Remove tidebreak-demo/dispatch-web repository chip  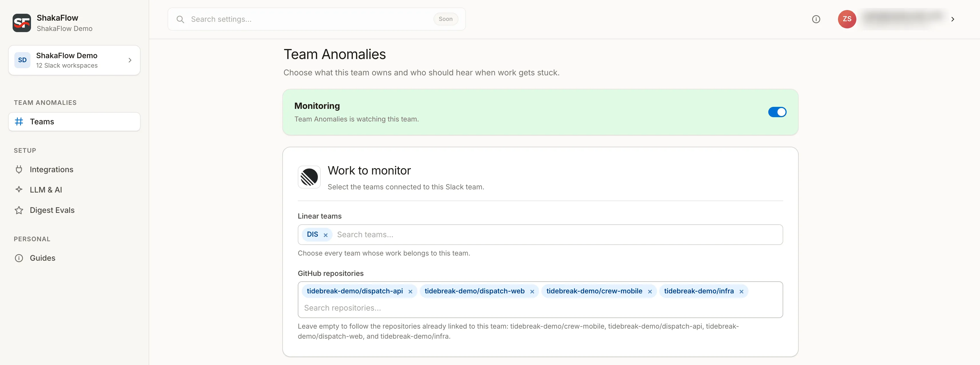532,292
